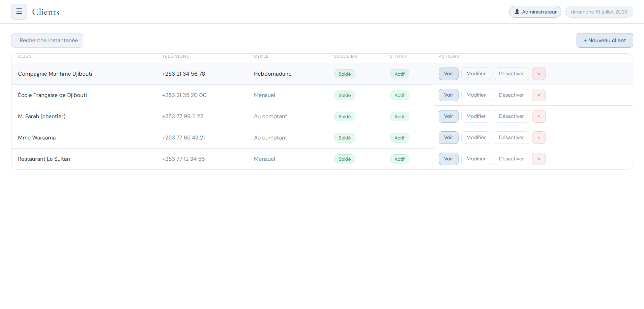Image resolution: width=644 pixels, height=309 pixels.
Task: View details of École Française de Djibouti
Action: tap(448, 95)
